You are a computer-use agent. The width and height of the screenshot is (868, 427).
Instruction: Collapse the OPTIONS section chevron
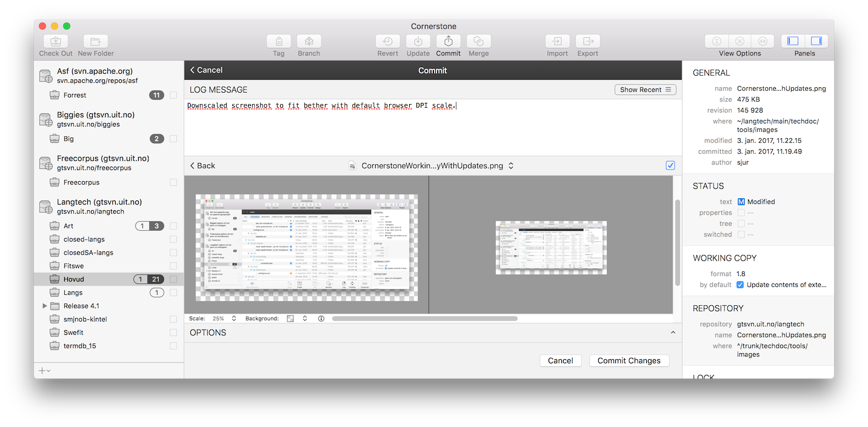click(x=672, y=333)
